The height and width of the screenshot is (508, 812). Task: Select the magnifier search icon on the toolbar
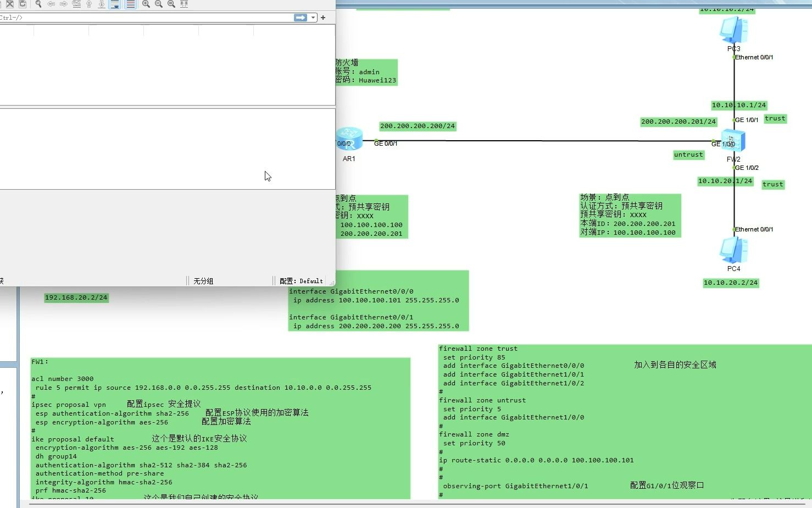38,4
